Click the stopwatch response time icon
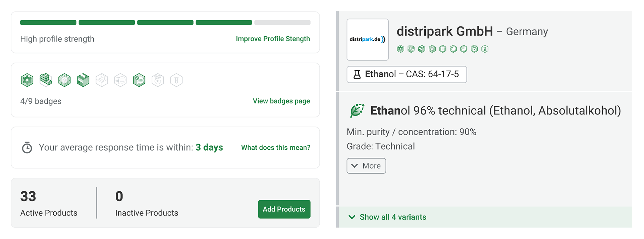This screenshot has width=644, height=239. point(27,147)
